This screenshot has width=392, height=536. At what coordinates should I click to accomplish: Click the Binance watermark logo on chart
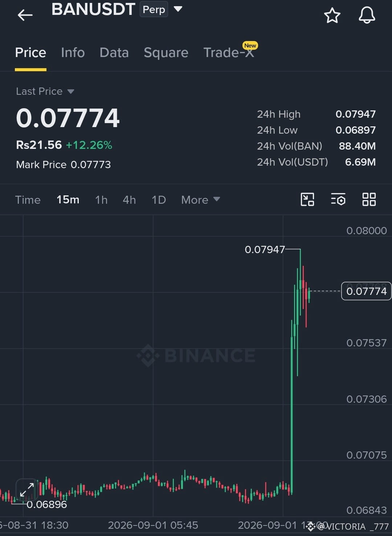pos(196,356)
